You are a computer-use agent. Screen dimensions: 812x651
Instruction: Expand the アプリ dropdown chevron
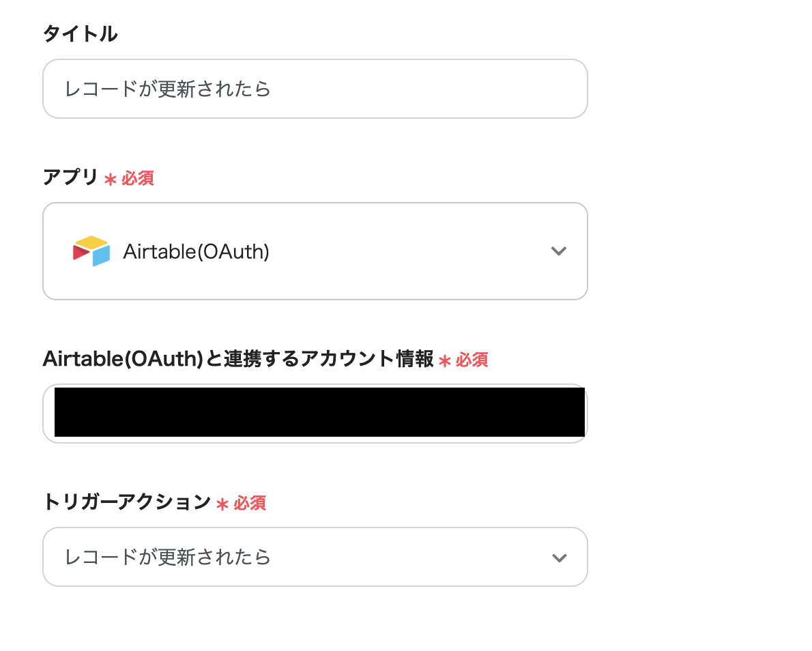pyautogui.click(x=558, y=251)
